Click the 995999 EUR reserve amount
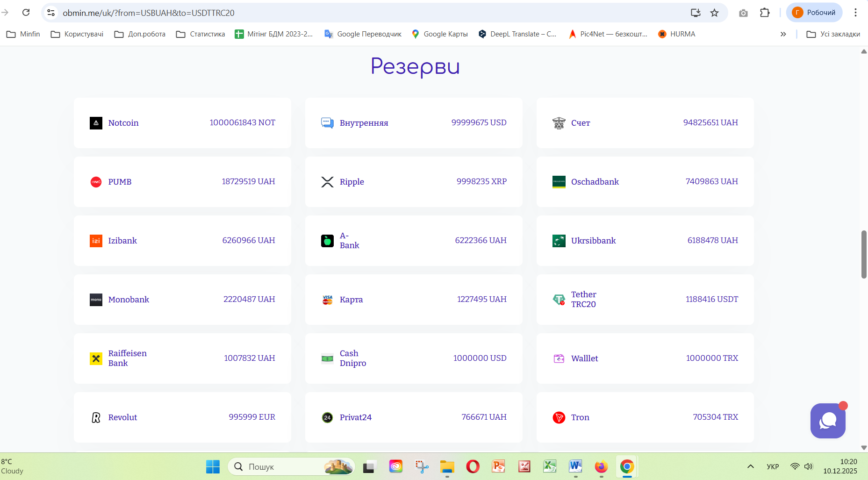 (x=252, y=417)
